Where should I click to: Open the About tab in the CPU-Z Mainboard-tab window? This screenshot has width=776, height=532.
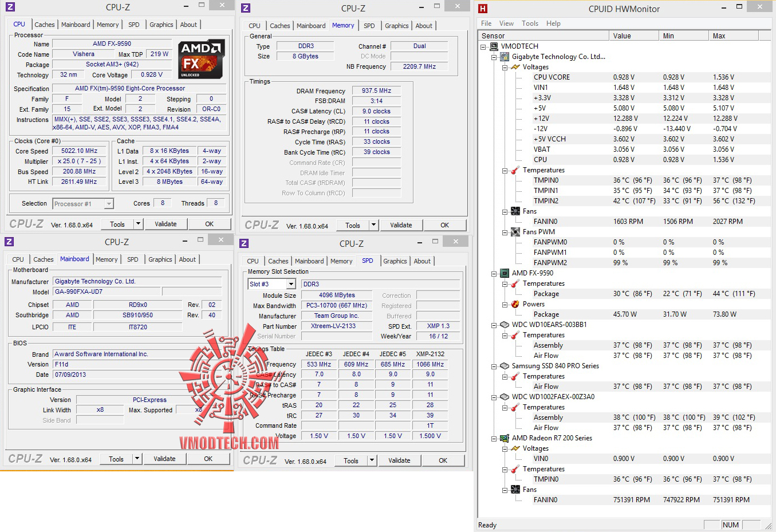187,259
